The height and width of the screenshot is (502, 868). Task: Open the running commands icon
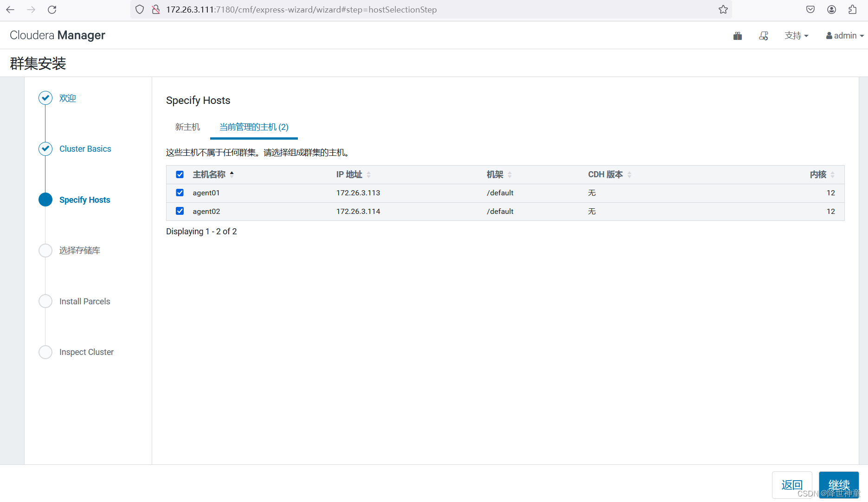(x=764, y=36)
